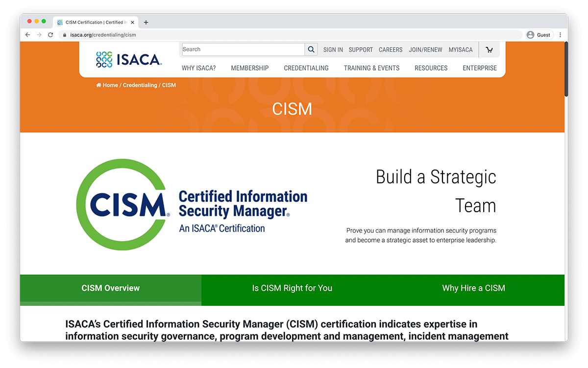
Task: Click the browser back arrow
Action: click(28, 35)
